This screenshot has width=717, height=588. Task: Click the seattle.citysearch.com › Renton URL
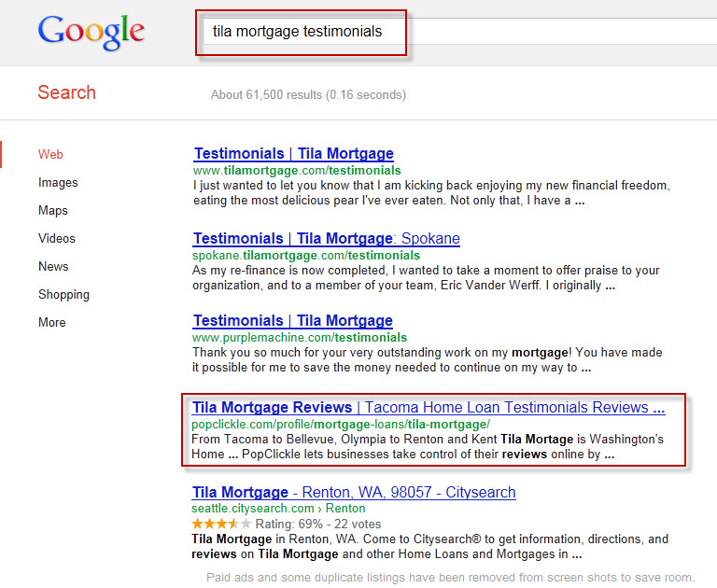278,509
